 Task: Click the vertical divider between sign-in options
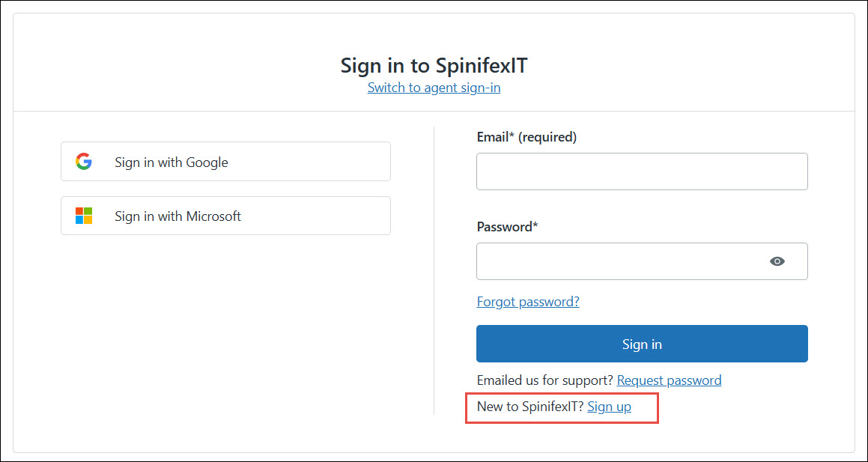click(x=434, y=270)
